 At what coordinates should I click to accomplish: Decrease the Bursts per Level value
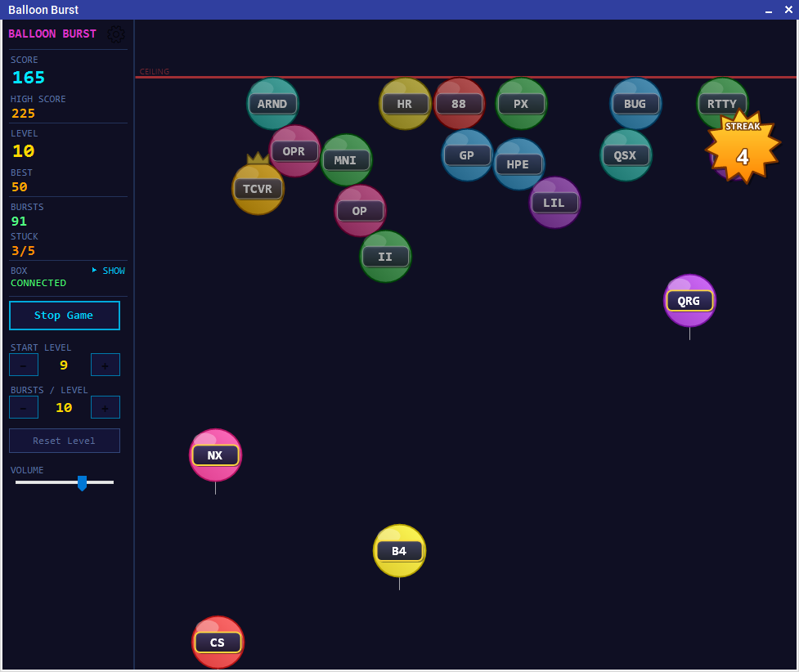pos(24,408)
